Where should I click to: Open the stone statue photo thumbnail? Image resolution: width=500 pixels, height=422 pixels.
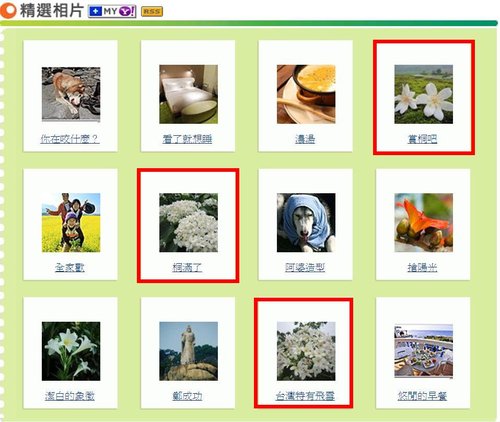(x=189, y=351)
